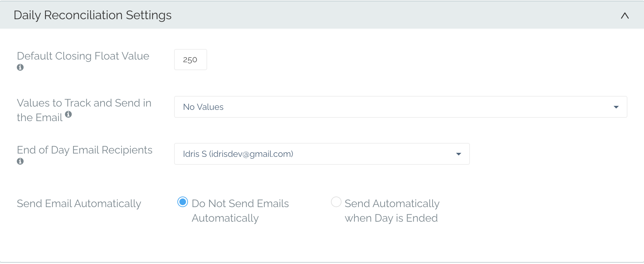Select Do Not Send Emails Automatically radio

(183, 202)
